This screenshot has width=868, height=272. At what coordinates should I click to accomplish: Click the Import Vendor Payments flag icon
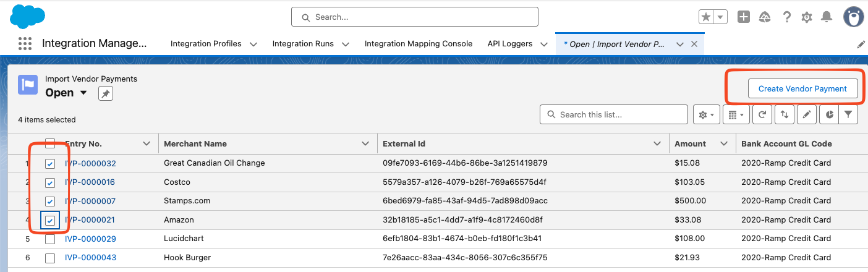click(x=28, y=85)
